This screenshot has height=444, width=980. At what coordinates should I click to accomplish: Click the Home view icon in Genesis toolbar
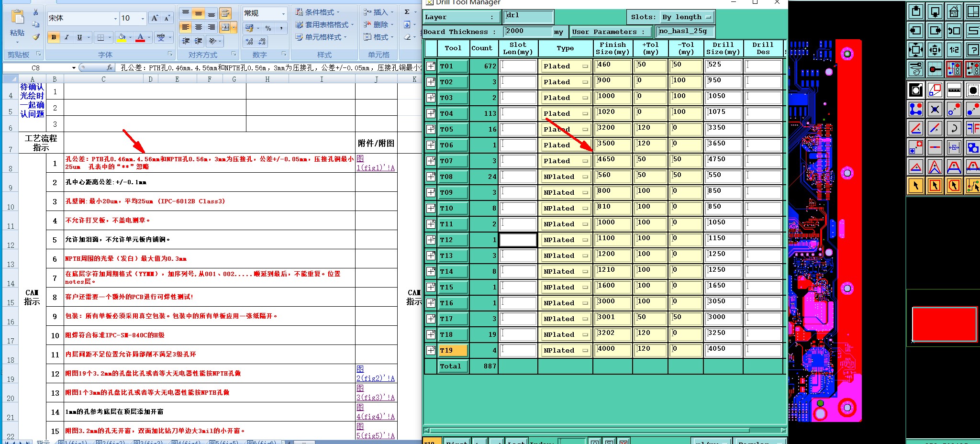[954, 11]
